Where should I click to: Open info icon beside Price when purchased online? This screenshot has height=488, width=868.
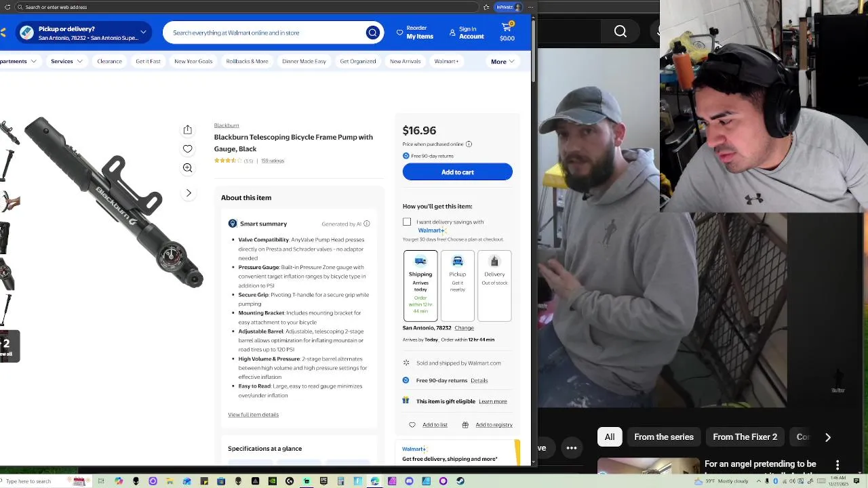tap(469, 144)
